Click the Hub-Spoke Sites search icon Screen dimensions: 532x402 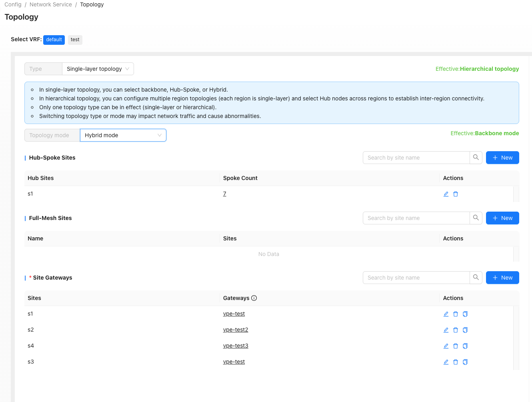pyautogui.click(x=476, y=158)
